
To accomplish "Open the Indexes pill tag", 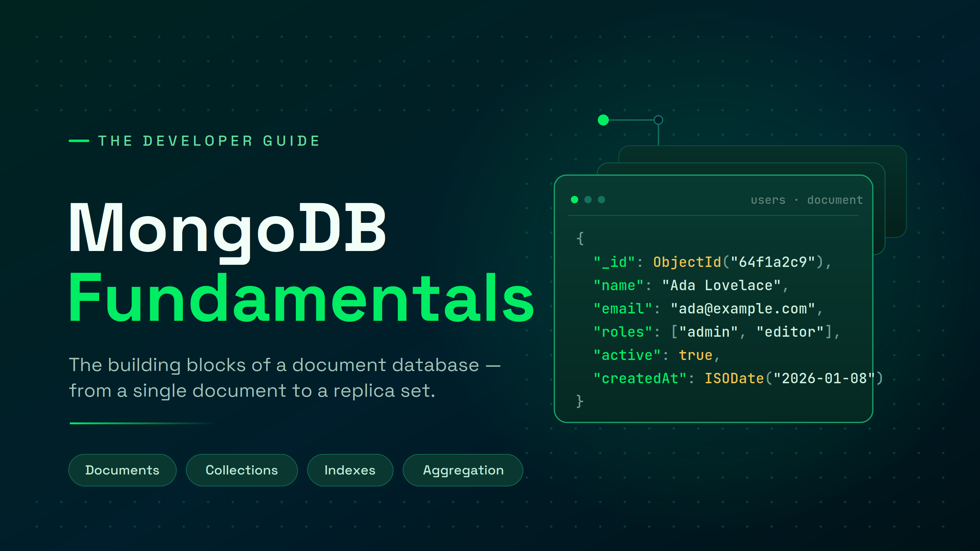I will click(350, 470).
